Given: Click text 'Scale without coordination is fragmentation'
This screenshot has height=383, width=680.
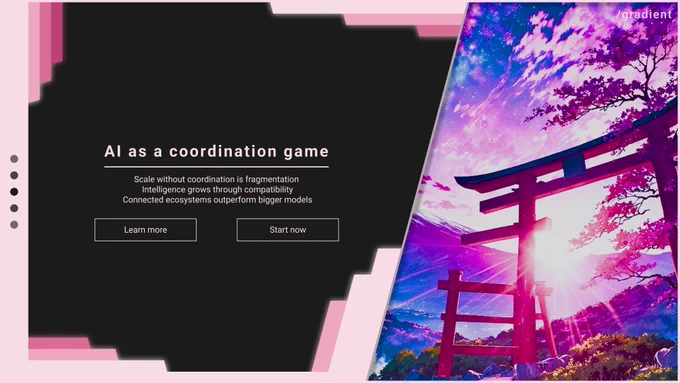Looking at the screenshot, I should (x=216, y=179).
